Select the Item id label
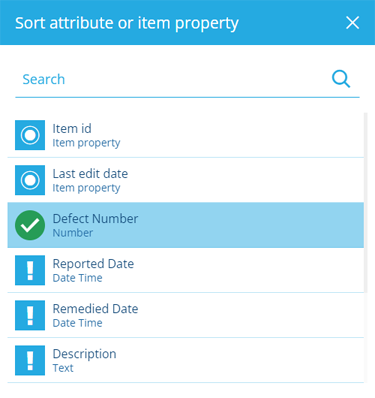375x398 pixels. pyautogui.click(x=72, y=129)
